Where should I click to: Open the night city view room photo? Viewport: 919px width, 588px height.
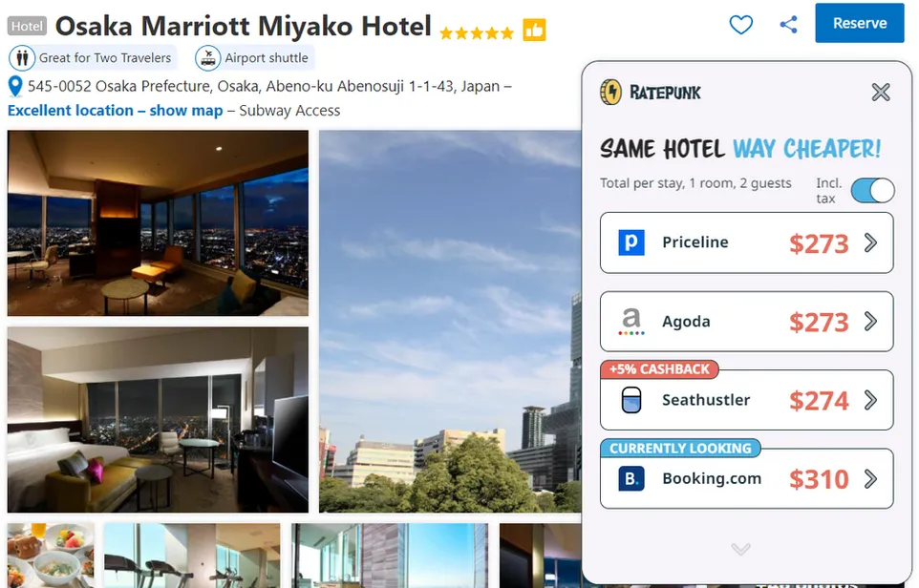click(x=158, y=223)
